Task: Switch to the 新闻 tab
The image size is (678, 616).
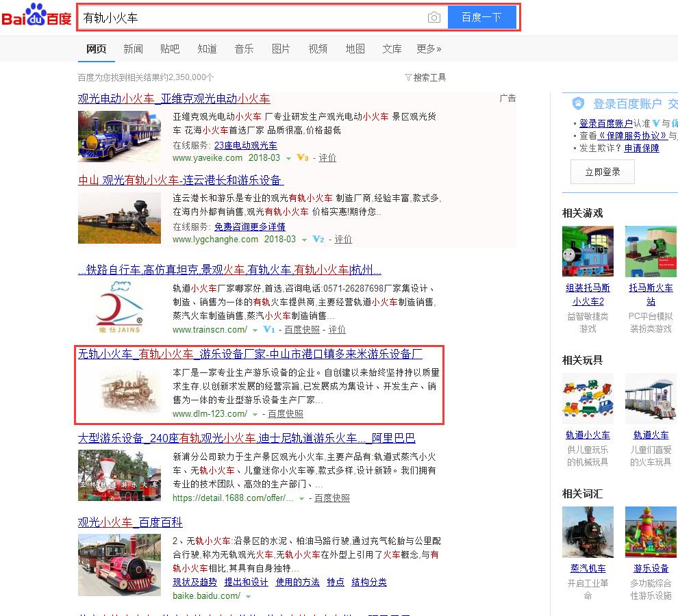Action: (134, 49)
